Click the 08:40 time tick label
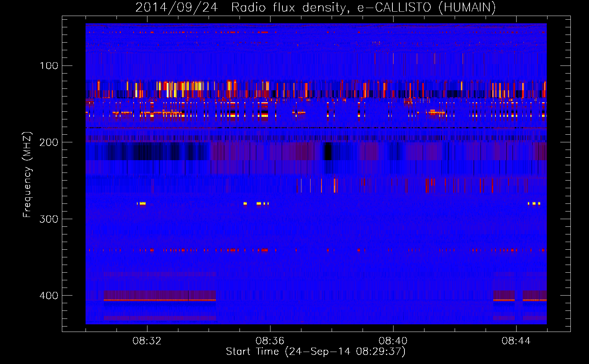 (x=393, y=341)
